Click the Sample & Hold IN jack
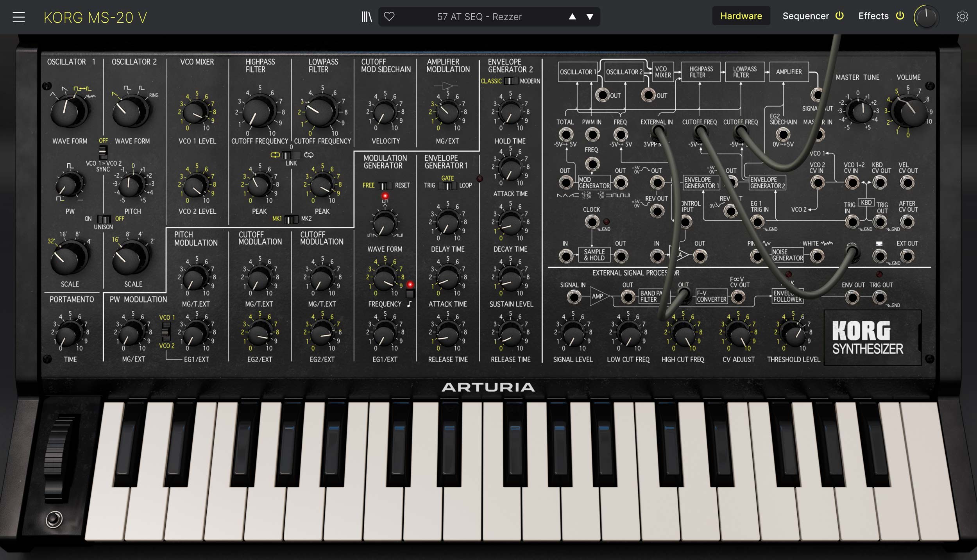 pos(565,257)
